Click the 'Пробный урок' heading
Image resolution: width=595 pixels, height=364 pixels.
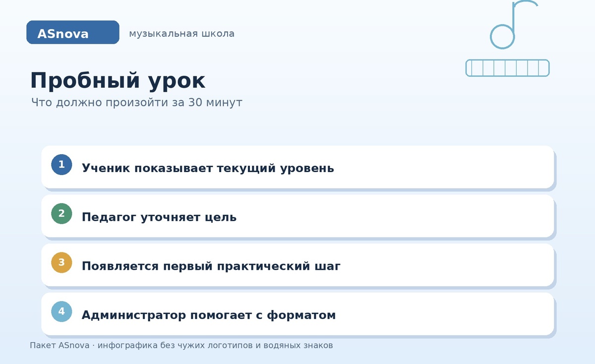tap(118, 81)
